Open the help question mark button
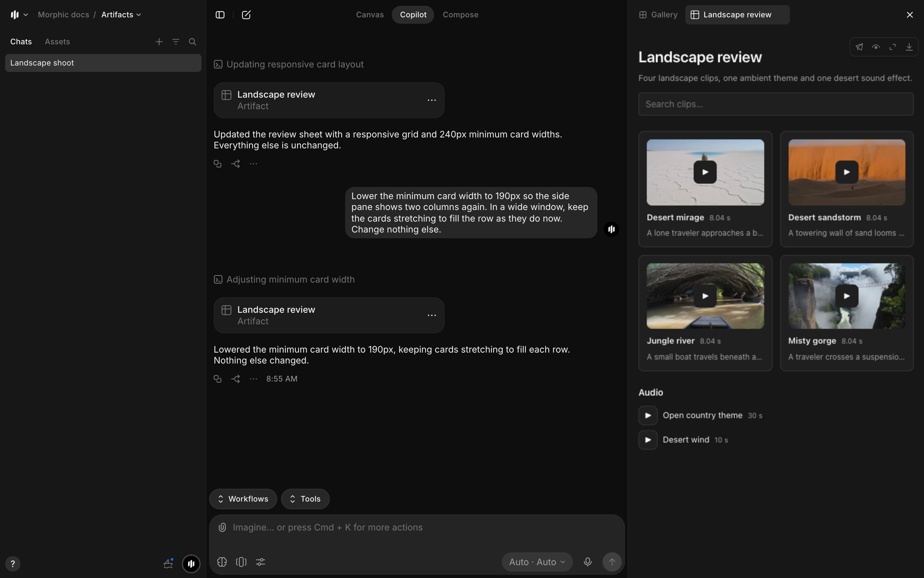The height and width of the screenshot is (578, 924). [x=13, y=564]
